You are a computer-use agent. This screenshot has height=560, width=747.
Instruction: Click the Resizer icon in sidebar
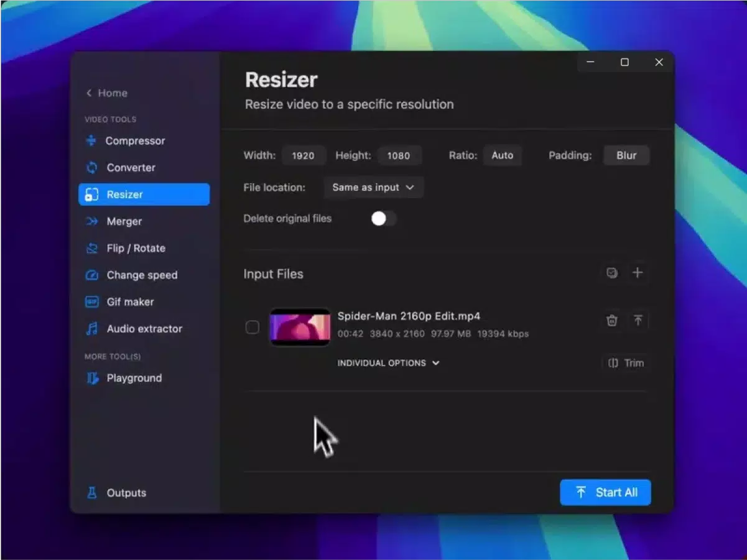(91, 195)
